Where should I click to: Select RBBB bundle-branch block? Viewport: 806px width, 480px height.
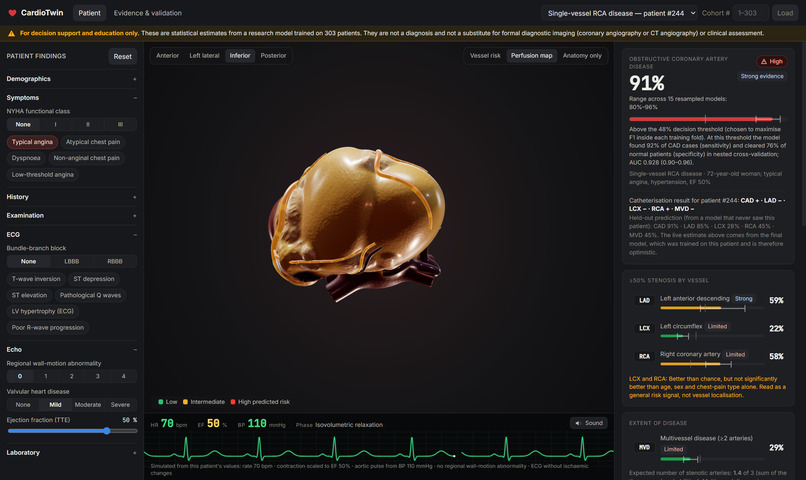tap(115, 262)
